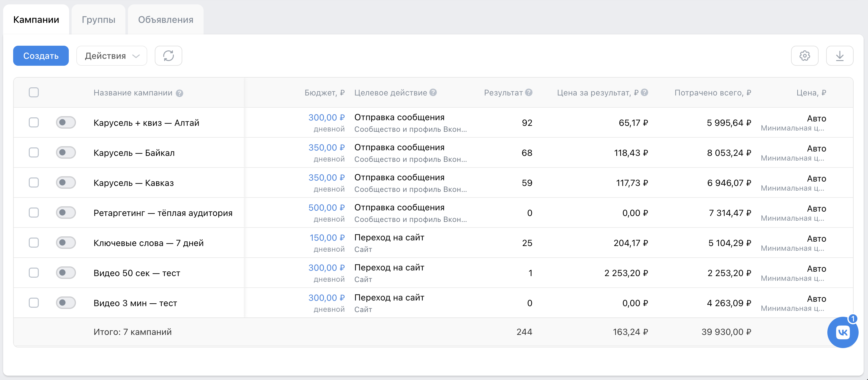Enable the Карусель — Кавказ campaign toggle
Screen dimensions: 868x380
(66, 182)
